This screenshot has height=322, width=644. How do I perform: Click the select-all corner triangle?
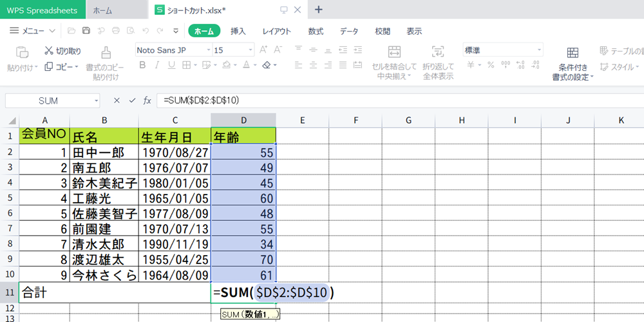pyautogui.click(x=13, y=121)
